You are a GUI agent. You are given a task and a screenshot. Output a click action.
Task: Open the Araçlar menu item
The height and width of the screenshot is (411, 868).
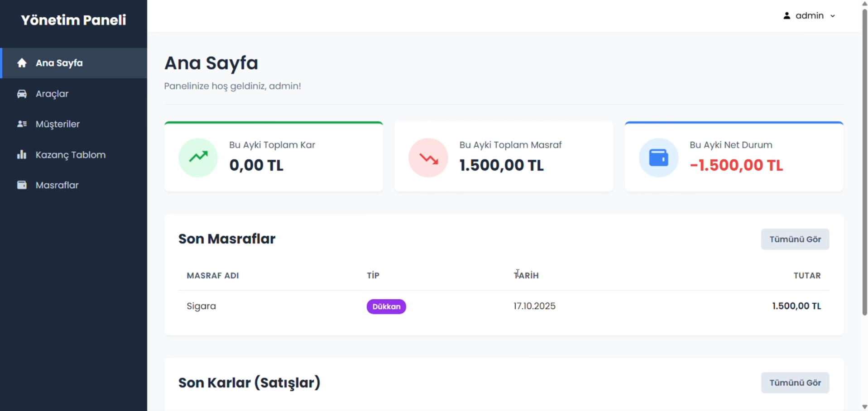[52, 94]
